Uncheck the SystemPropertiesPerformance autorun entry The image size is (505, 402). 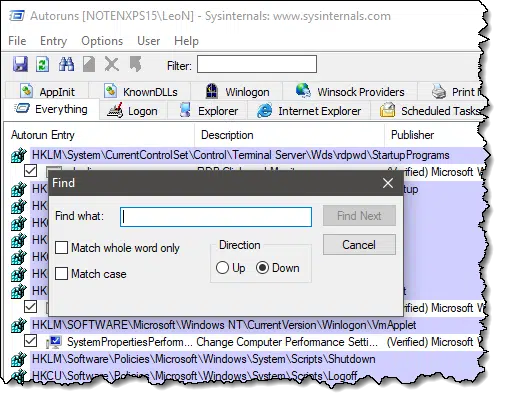coord(30,341)
